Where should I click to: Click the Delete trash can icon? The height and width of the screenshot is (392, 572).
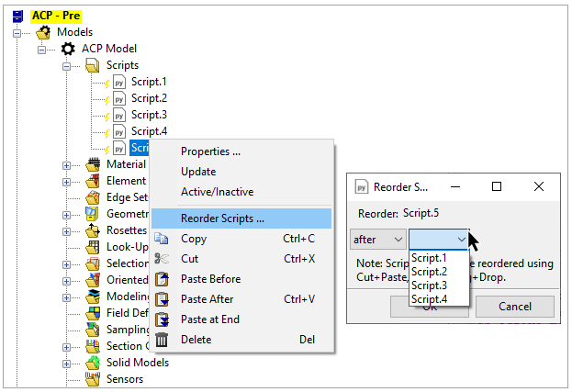tap(163, 340)
